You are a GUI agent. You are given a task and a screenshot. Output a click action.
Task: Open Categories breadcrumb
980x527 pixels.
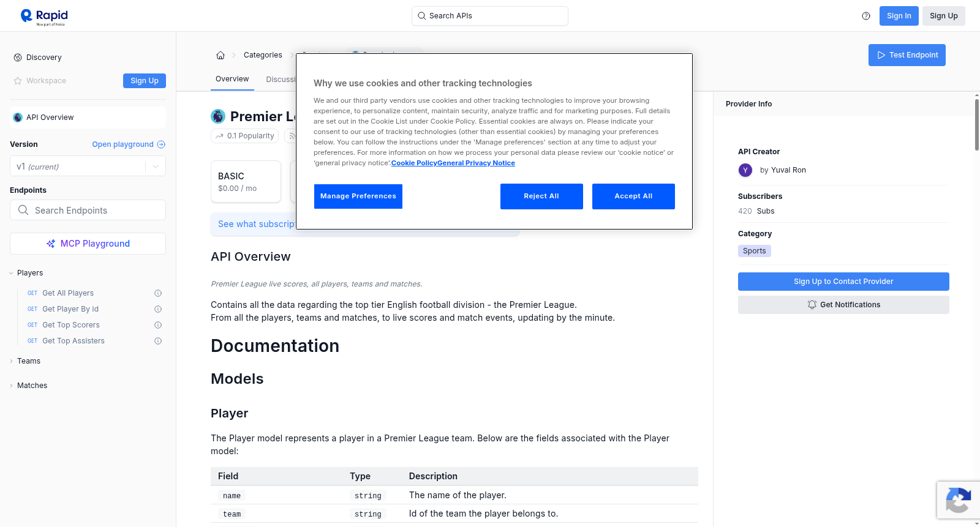tap(263, 55)
